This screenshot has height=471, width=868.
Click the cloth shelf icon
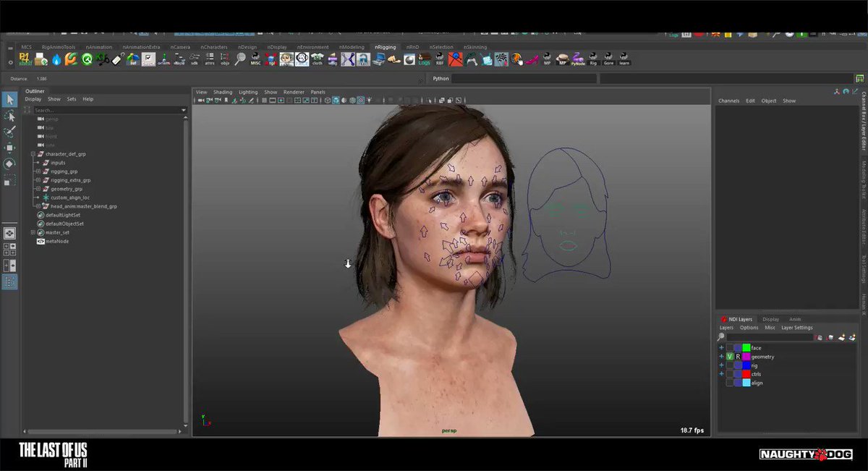pyautogui.click(x=317, y=60)
